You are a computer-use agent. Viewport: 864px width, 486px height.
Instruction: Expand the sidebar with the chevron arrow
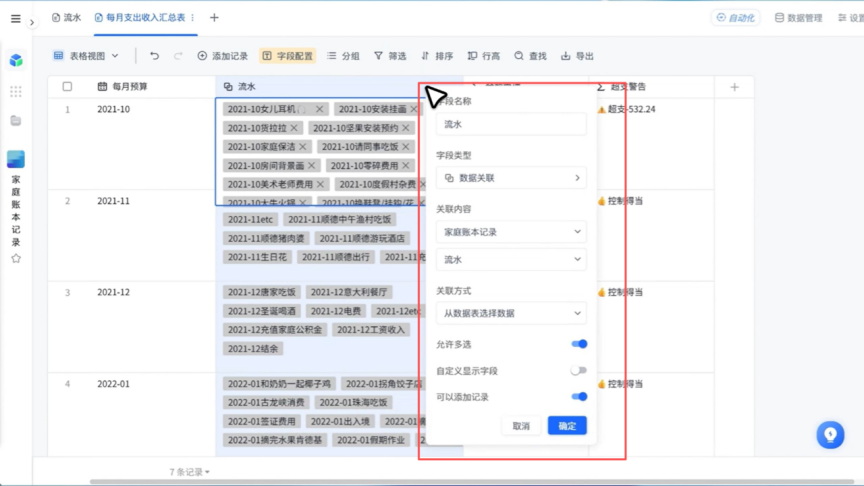tap(32, 23)
